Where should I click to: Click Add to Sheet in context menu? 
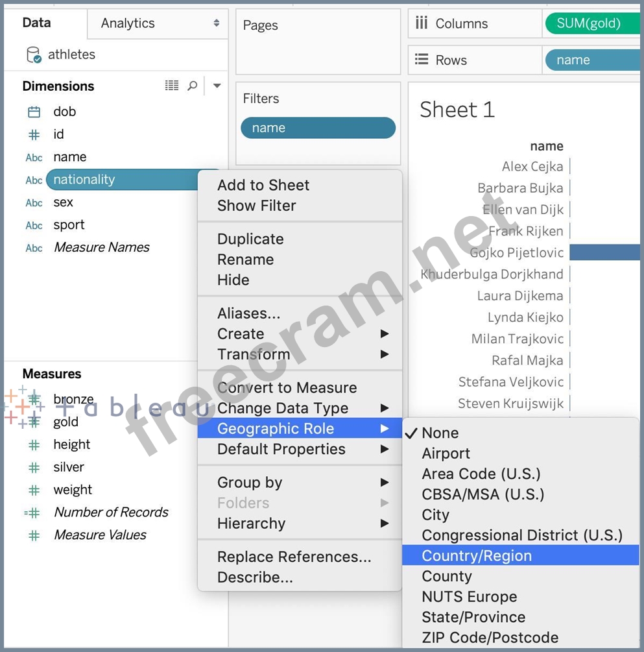pyautogui.click(x=263, y=185)
